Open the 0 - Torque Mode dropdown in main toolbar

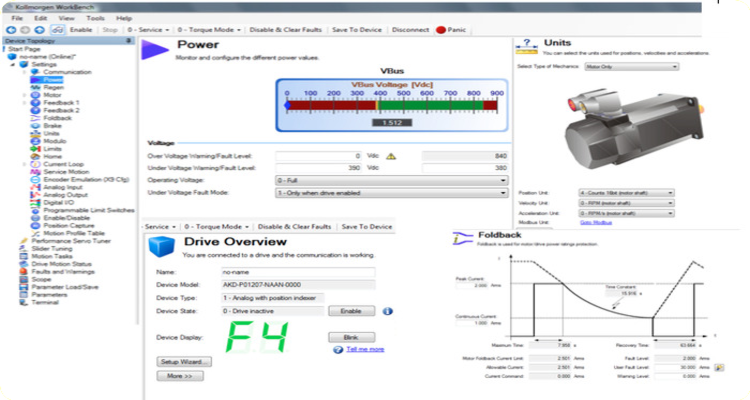pyautogui.click(x=209, y=30)
